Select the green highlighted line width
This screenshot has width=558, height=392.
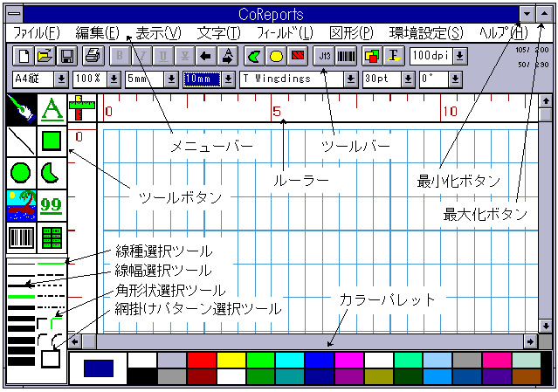(21, 297)
